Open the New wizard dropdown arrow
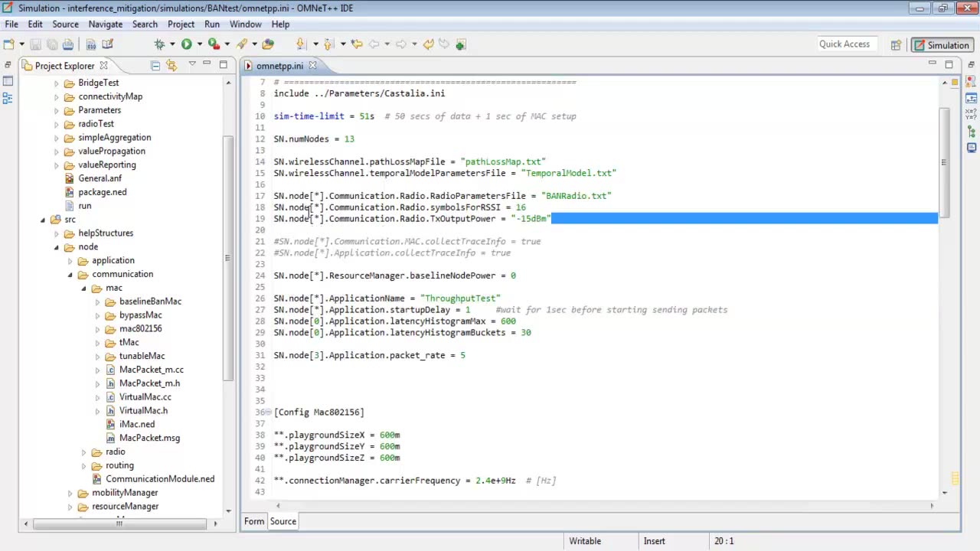Image resolution: width=980 pixels, height=551 pixels. coord(21,44)
